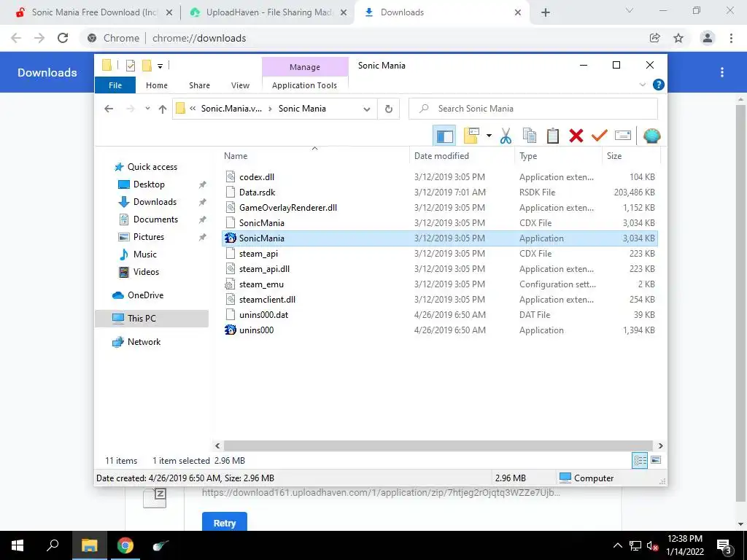This screenshot has width=747, height=560.
Task: Open Music in the navigation pane
Action: tap(145, 254)
